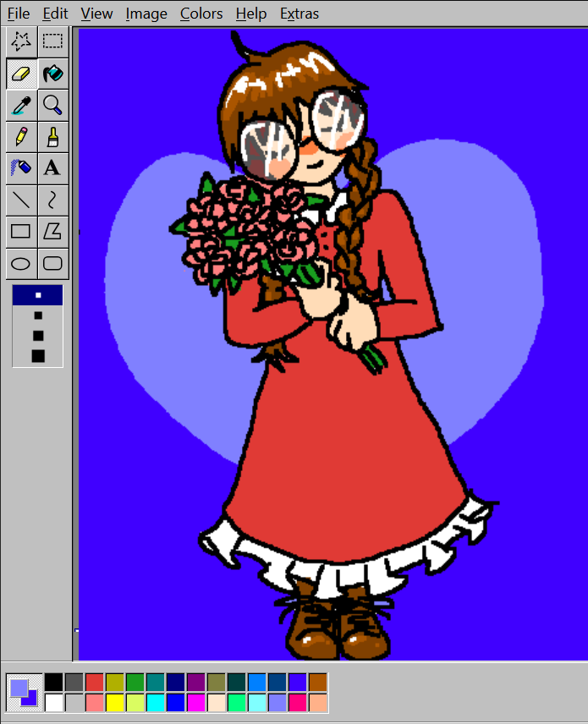Pick the light orange peach swatch
This screenshot has height=724, width=588.
click(x=318, y=703)
